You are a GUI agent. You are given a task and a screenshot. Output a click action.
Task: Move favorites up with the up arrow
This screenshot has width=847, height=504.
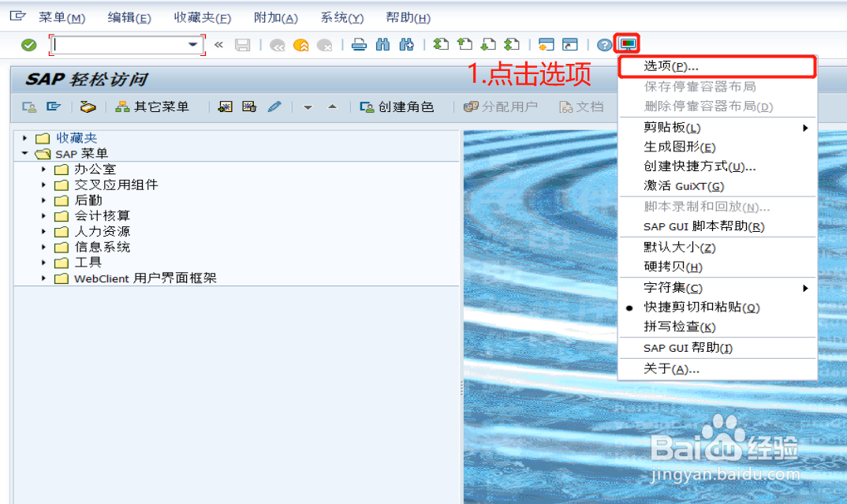click(x=332, y=107)
